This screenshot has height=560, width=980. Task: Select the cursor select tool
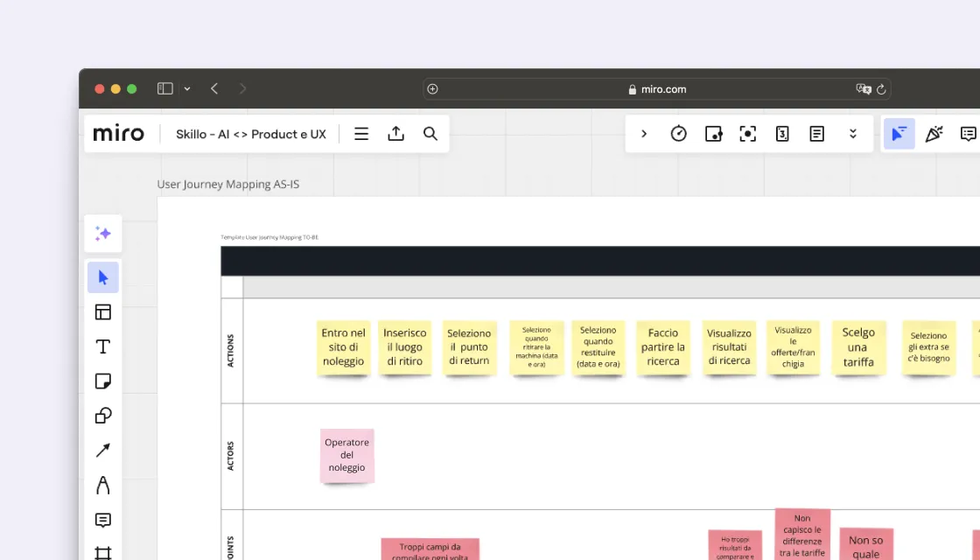pos(103,277)
